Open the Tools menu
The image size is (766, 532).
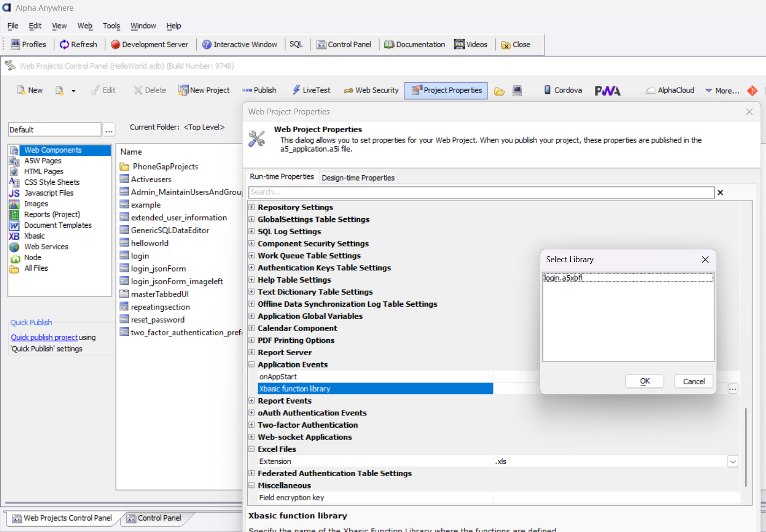click(111, 26)
